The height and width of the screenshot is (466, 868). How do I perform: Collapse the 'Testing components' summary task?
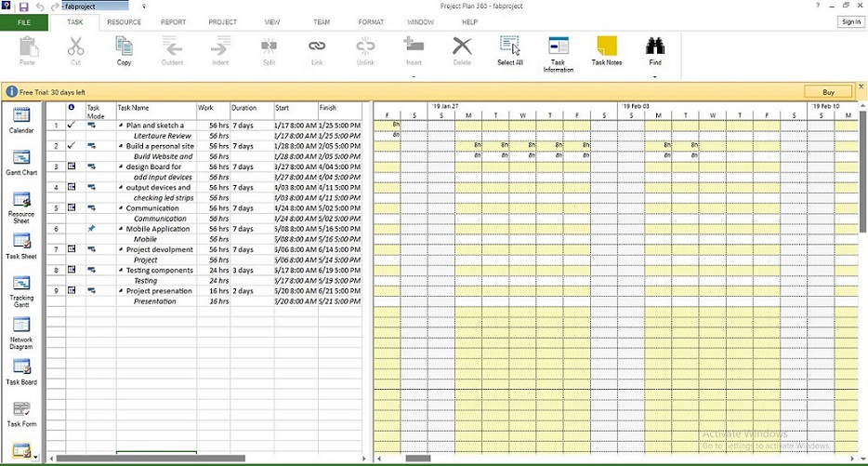click(121, 271)
